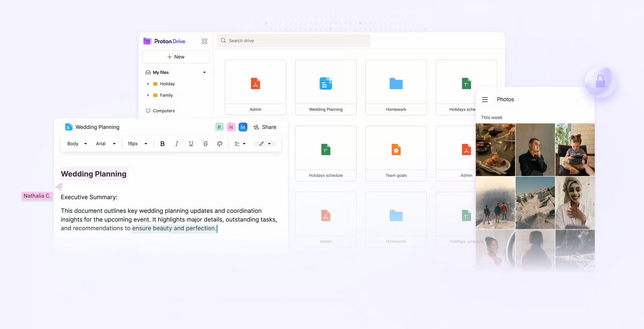The height and width of the screenshot is (329, 644).
Task: Open the smiling woman photo in bottom row
Action: coord(495,250)
